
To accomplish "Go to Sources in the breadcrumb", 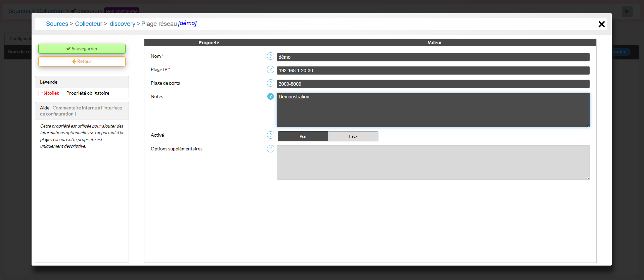I will pos(57,24).
